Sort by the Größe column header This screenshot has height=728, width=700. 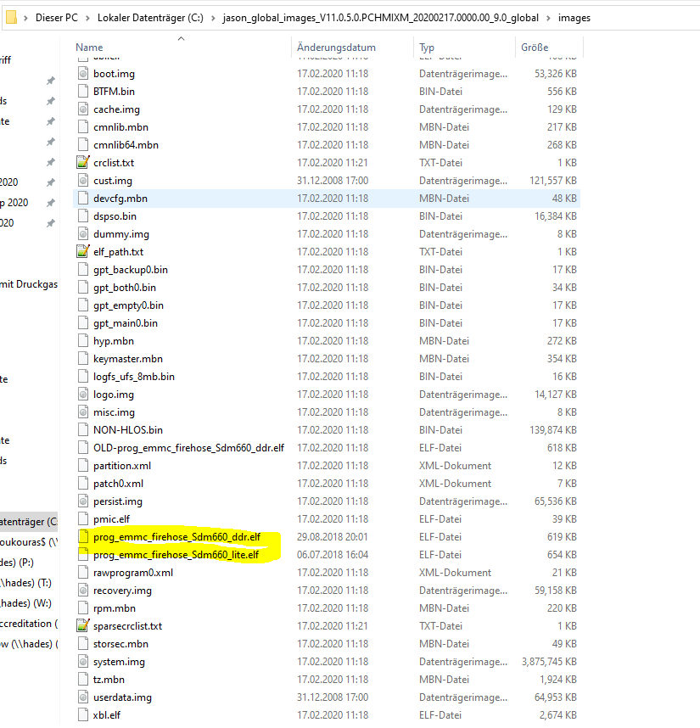[x=535, y=48]
